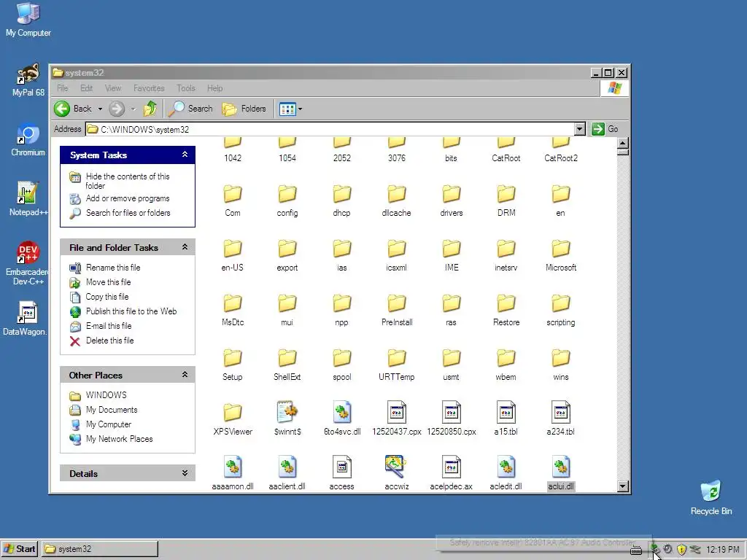The width and height of the screenshot is (747, 560).
Task: Click scrollbar up arrow in file list
Action: tap(623, 143)
